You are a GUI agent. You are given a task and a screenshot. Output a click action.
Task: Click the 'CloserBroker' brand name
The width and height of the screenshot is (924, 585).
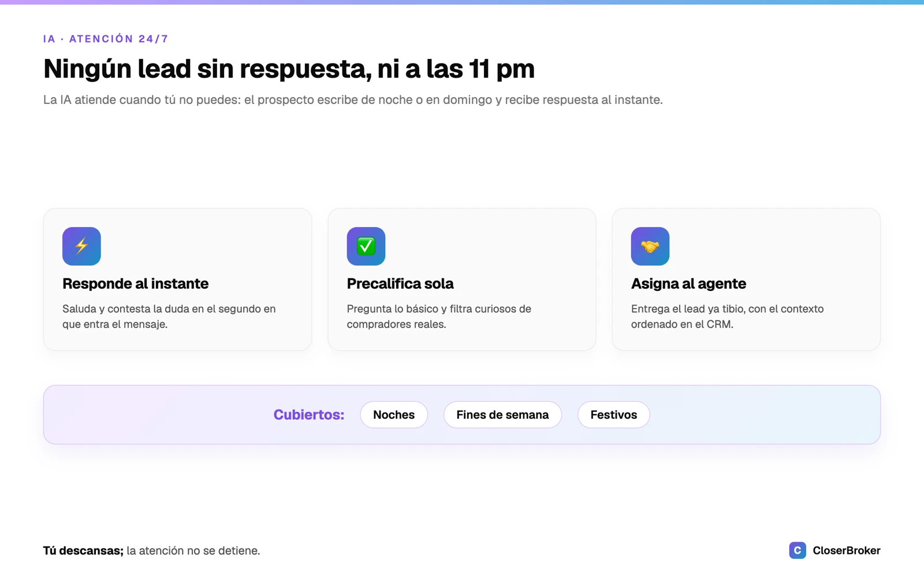tap(847, 550)
